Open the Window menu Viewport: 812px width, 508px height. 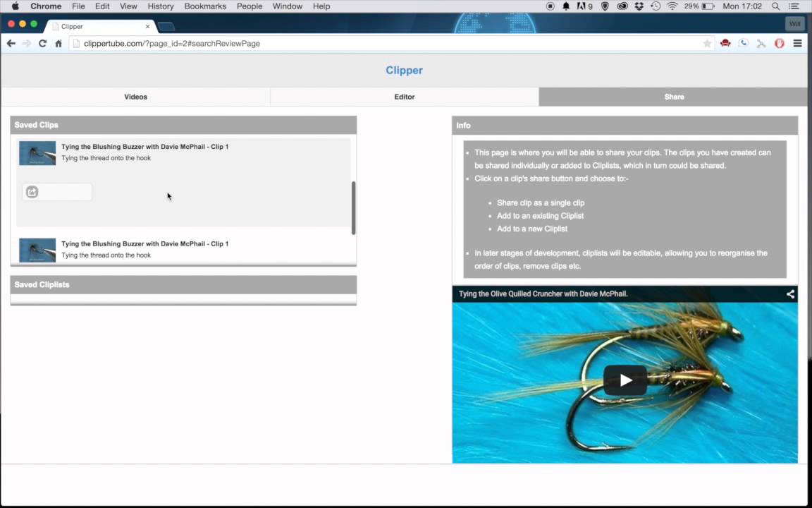click(x=288, y=6)
